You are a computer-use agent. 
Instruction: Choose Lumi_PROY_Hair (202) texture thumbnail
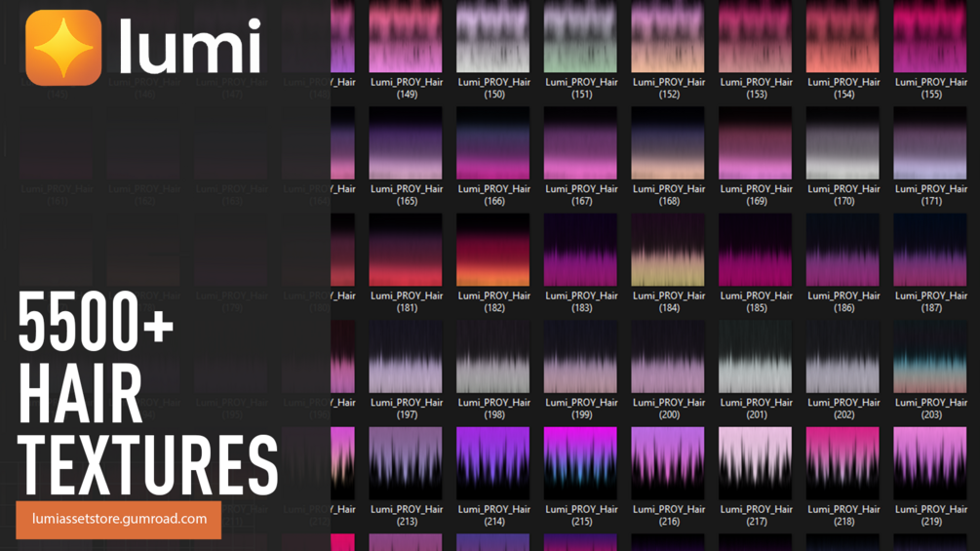(843, 357)
